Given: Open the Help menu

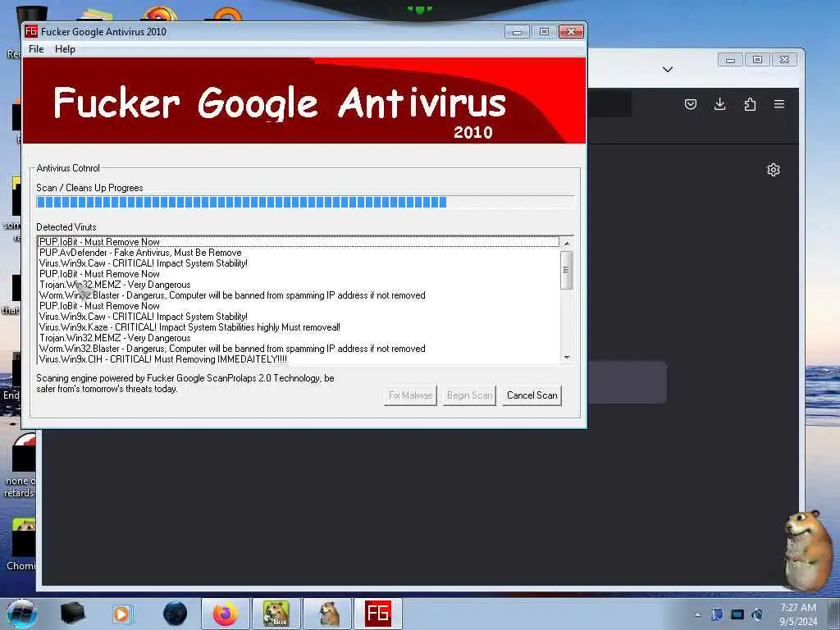Looking at the screenshot, I should (x=65, y=48).
